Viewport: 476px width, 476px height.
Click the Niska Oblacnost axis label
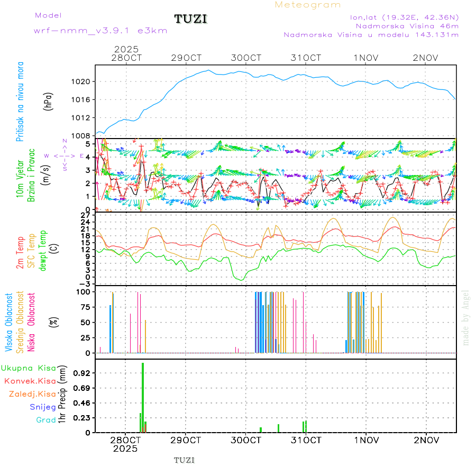click(x=31, y=322)
